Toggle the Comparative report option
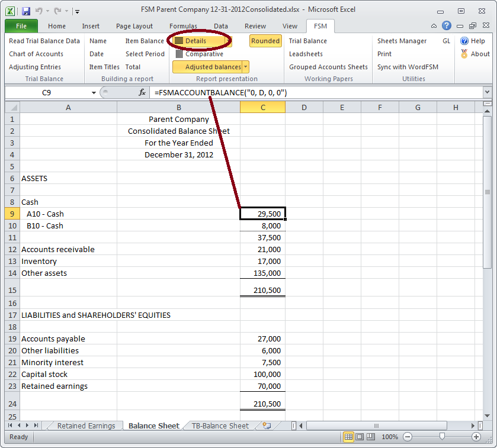 [200, 54]
